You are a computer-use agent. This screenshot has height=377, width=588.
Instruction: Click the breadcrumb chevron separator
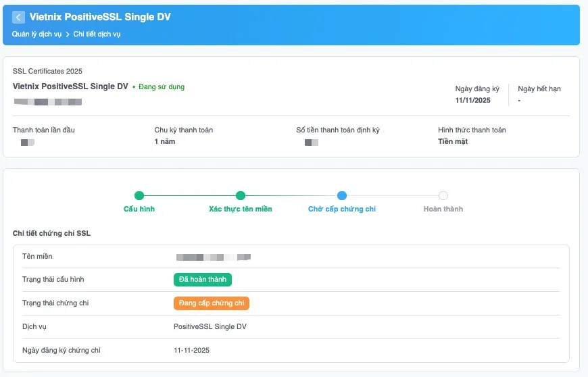click(68, 34)
